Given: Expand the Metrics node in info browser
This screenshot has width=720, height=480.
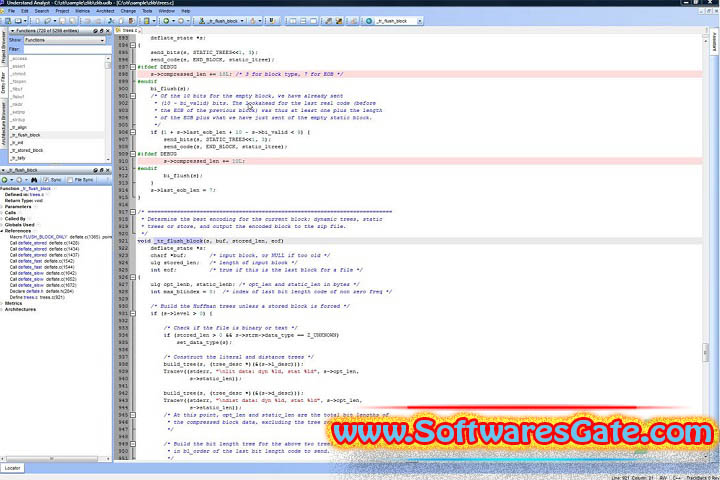Looking at the screenshot, I should [x=2, y=303].
